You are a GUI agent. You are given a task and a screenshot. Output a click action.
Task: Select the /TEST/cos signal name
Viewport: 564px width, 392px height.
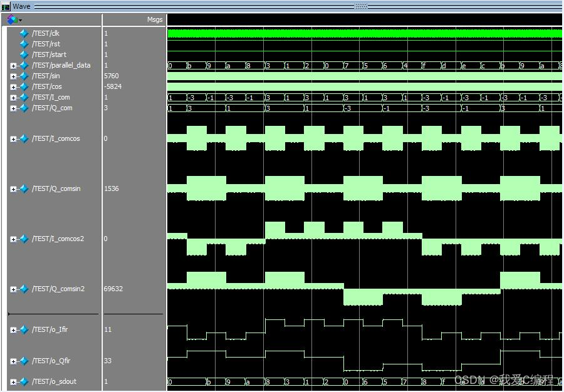tap(47, 86)
